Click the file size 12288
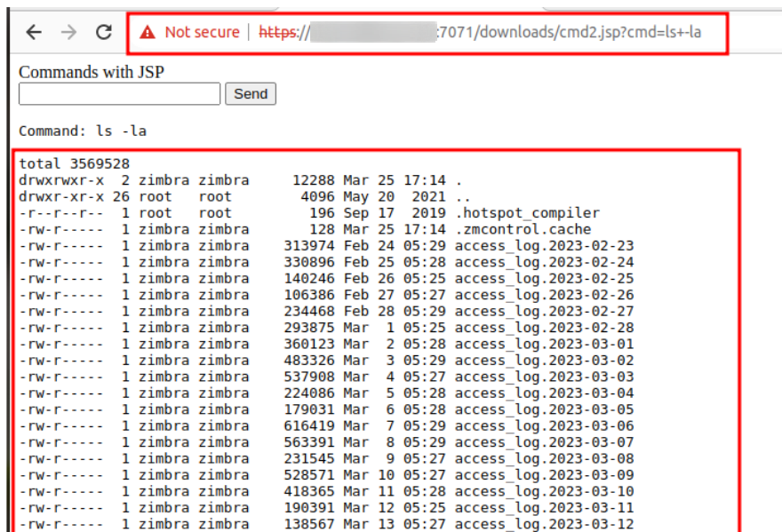The image size is (782, 532). click(x=314, y=180)
